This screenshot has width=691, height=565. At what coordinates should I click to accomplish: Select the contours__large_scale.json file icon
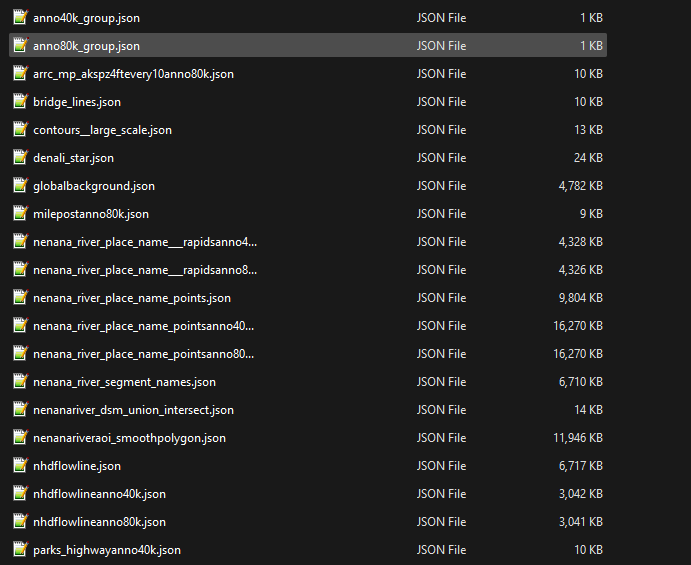pos(20,130)
